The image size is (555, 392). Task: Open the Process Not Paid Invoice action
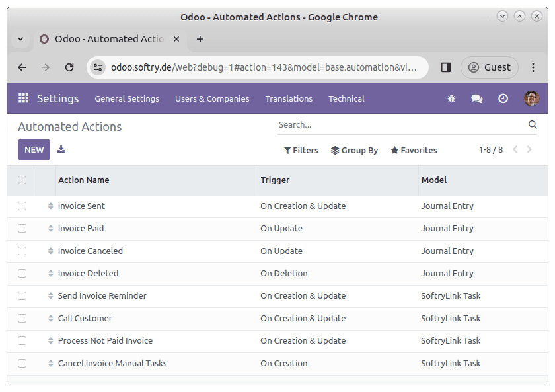[x=105, y=340]
